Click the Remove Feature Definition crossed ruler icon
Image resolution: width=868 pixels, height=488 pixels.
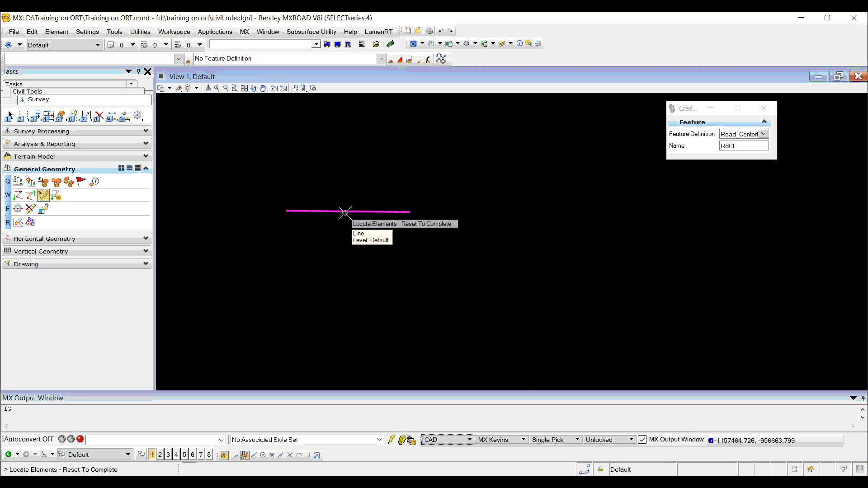[30, 209]
